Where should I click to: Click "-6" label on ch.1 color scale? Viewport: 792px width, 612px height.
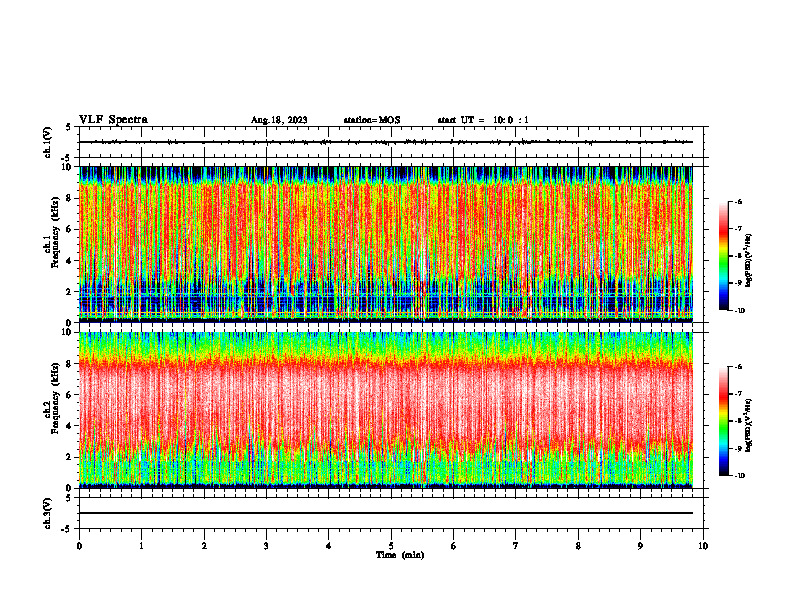(x=738, y=202)
